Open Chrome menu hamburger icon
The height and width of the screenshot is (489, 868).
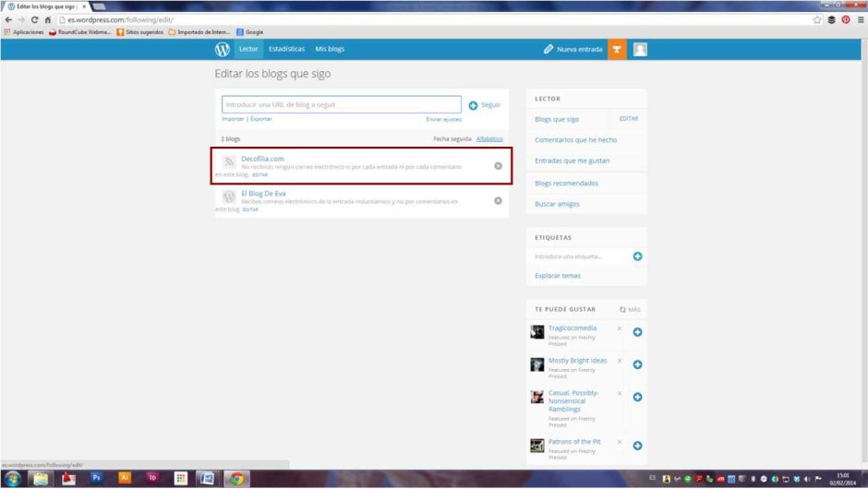861,20
